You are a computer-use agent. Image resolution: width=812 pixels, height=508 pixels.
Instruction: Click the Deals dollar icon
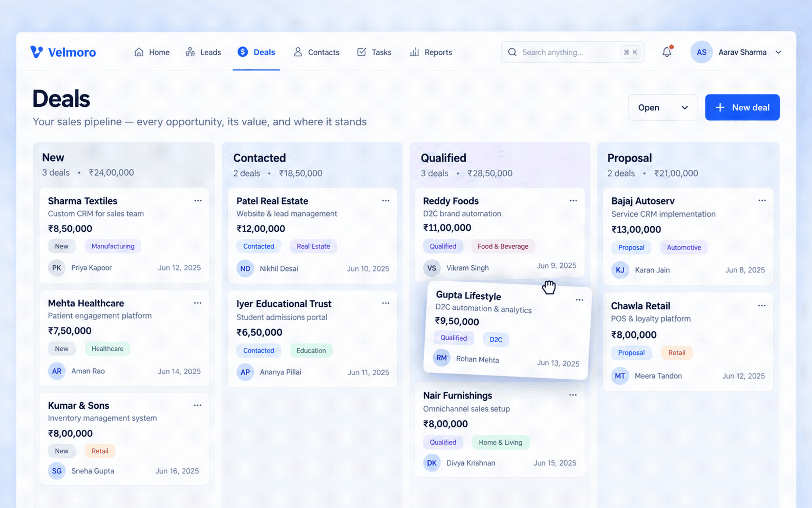pos(243,52)
